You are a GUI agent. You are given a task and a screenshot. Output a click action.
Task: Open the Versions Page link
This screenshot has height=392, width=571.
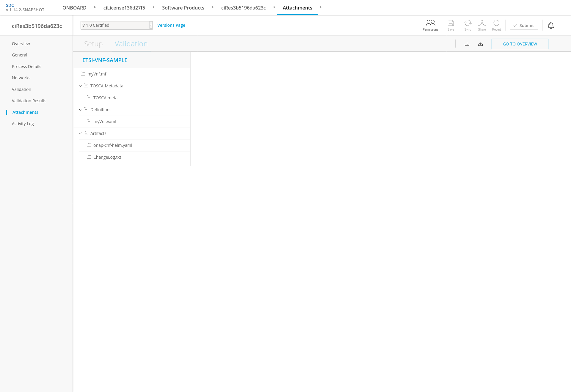click(x=171, y=25)
